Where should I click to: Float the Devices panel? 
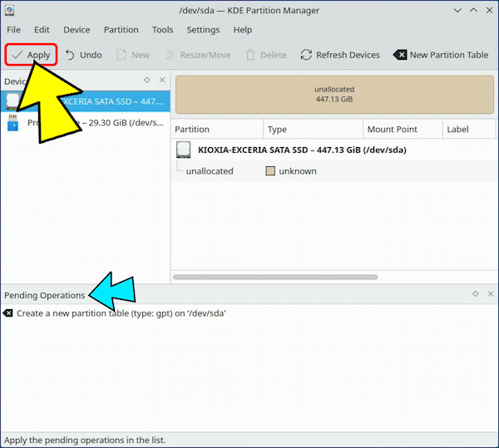(x=146, y=80)
